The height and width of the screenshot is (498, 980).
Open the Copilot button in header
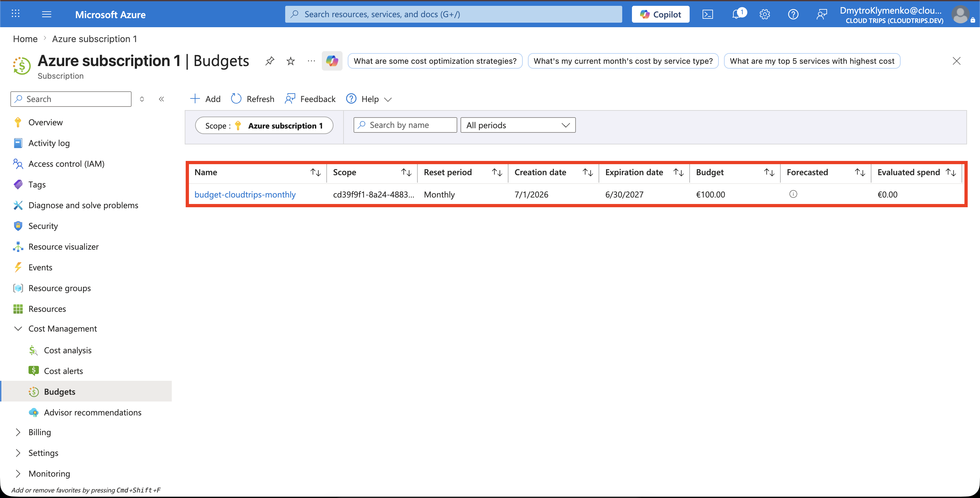coord(660,15)
